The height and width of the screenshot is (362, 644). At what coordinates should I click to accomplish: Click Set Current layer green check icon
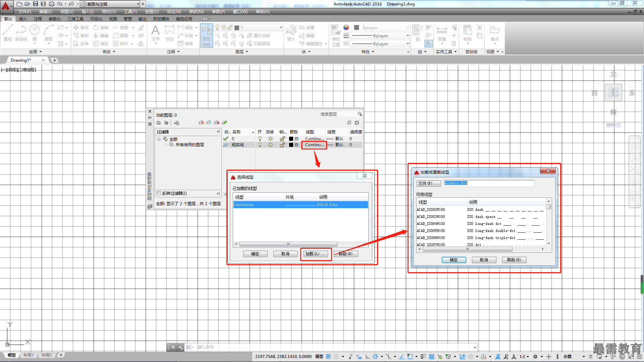tap(224, 123)
